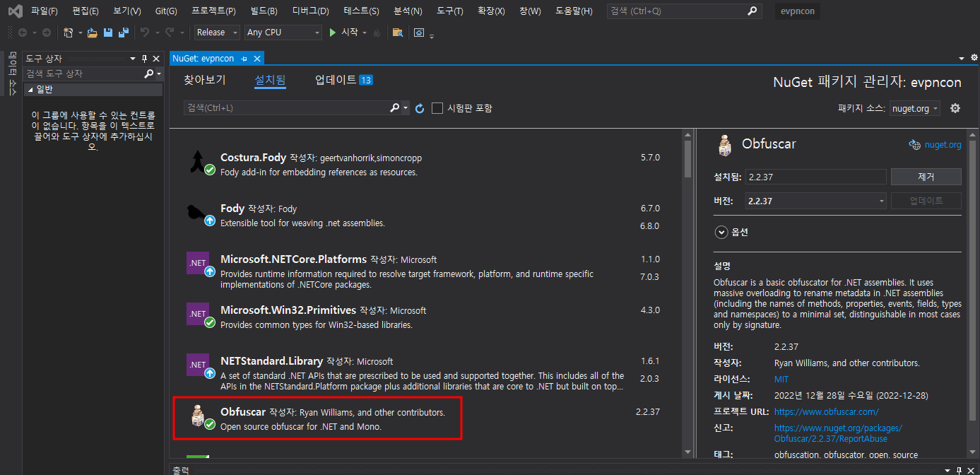This screenshot has height=475, width=980.
Task: Open the toolbox panel window options dropdown arrow
Action: point(132,59)
